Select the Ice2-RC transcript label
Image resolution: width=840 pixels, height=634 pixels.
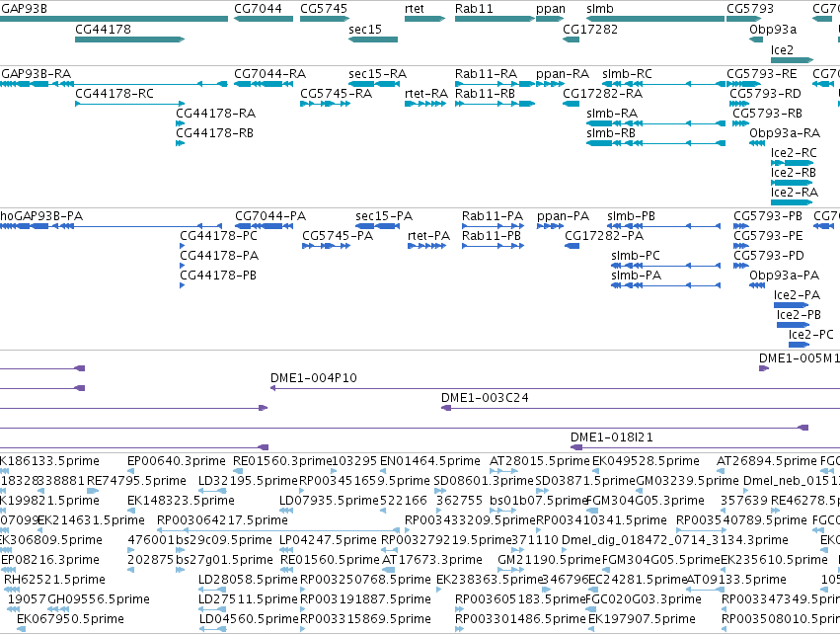click(x=794, y=153)
